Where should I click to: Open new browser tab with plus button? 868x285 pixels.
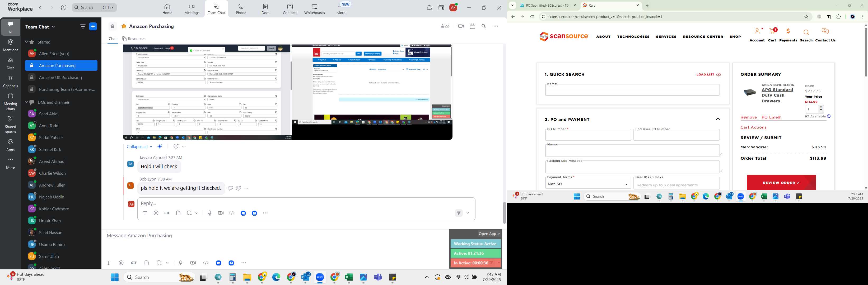pos(647,5)
